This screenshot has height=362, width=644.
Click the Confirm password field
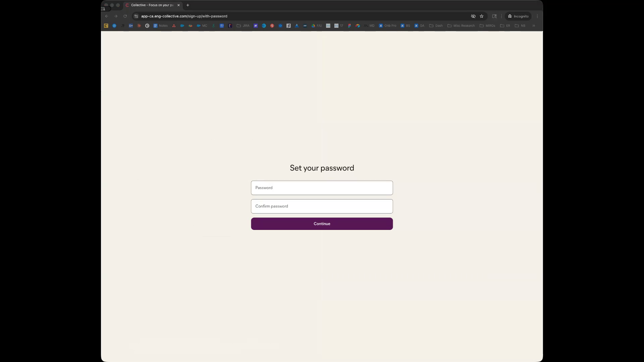pyautogui.click(x=322, y=206)
